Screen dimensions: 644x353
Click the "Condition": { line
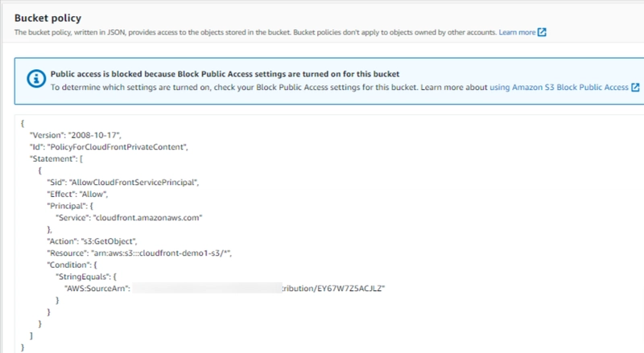[72, 265]
